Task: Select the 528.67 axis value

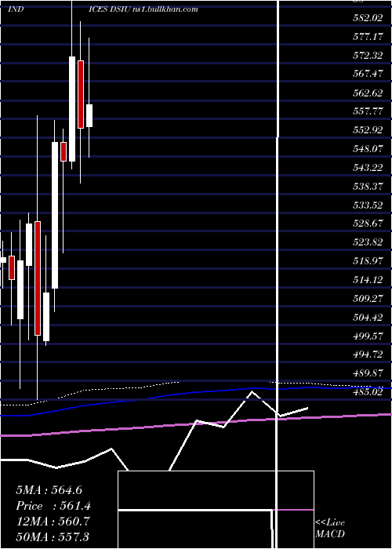Action: click(367, 224)
